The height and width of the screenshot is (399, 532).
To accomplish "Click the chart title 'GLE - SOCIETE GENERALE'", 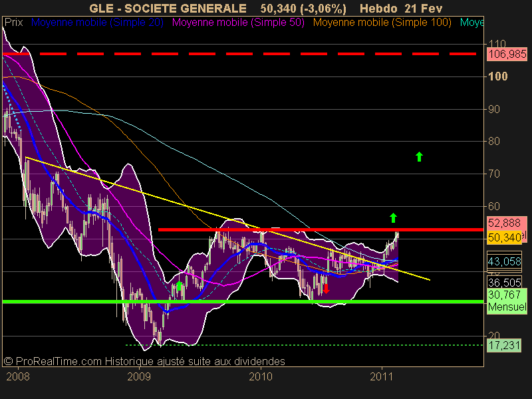I will [x=168, y=8].
